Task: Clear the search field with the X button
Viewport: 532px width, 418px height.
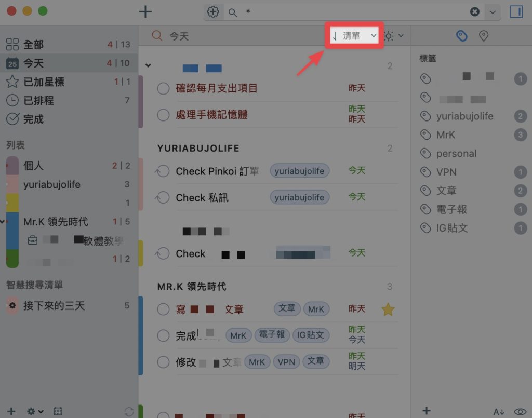Action: [x=475, y=12]
